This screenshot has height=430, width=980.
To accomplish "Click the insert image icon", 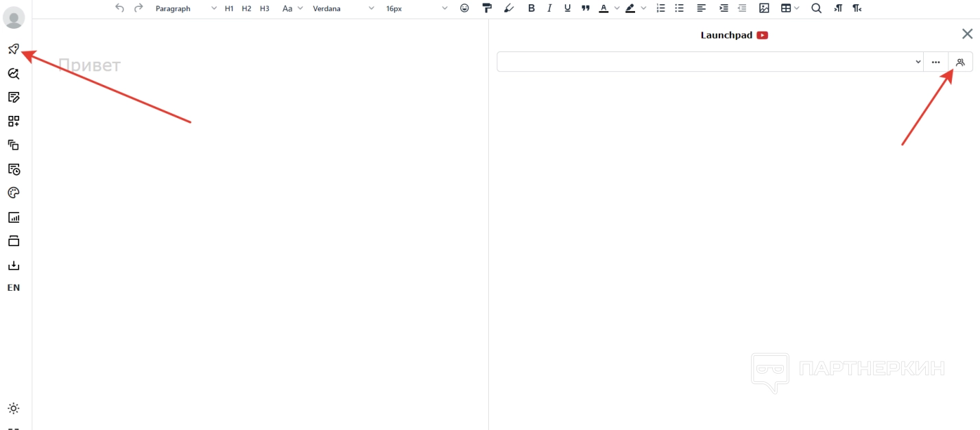I will (x=764, y=8).
